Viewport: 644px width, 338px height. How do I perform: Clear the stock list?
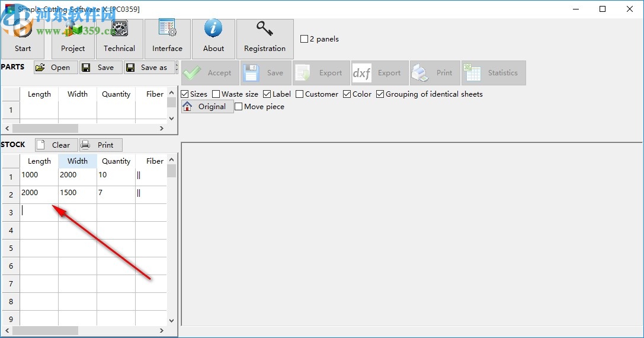click(57, 145)
